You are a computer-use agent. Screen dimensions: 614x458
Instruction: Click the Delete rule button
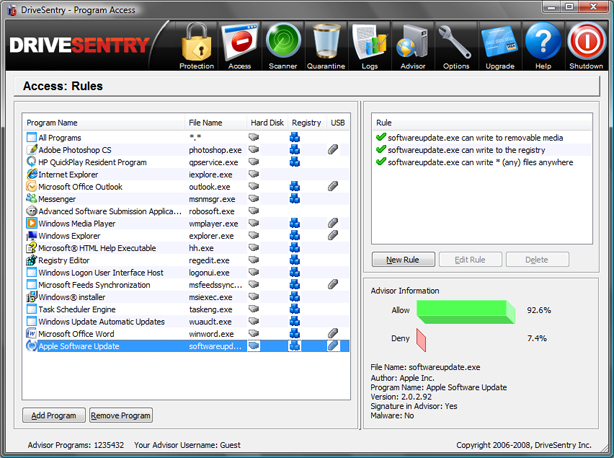coord(537,260)
